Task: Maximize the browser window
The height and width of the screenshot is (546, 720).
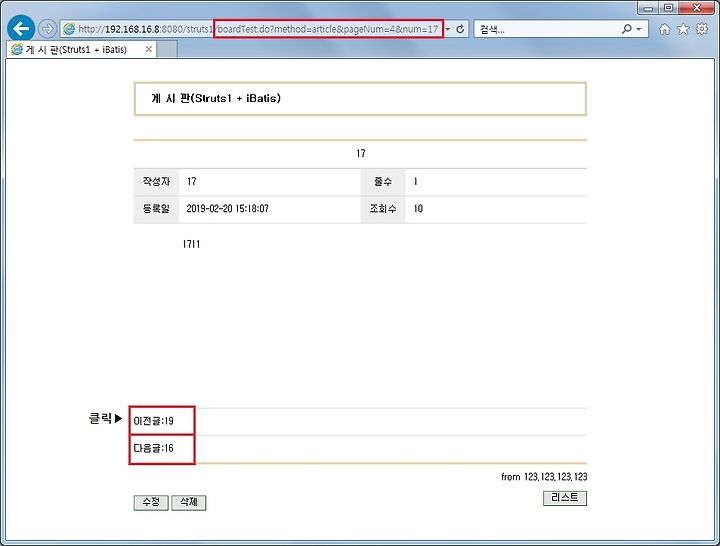Action: 669,8
